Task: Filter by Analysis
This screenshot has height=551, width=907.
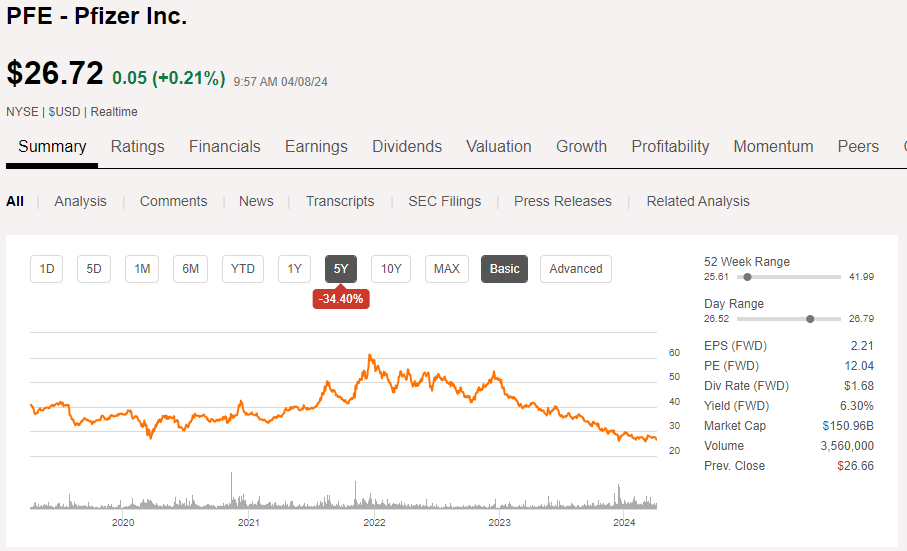Action: (x=80, y=201)
